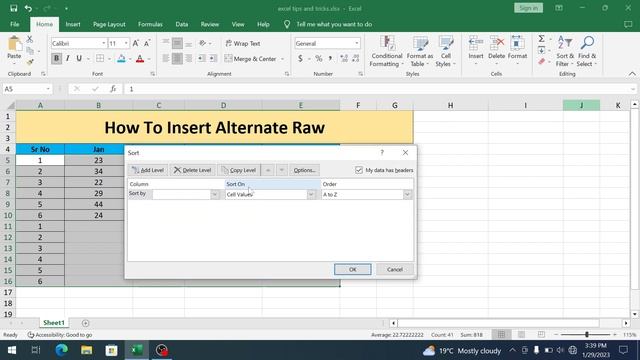Click Options in the Sort dialog
This screenshot has width=640, height=360.
(304, 170)
